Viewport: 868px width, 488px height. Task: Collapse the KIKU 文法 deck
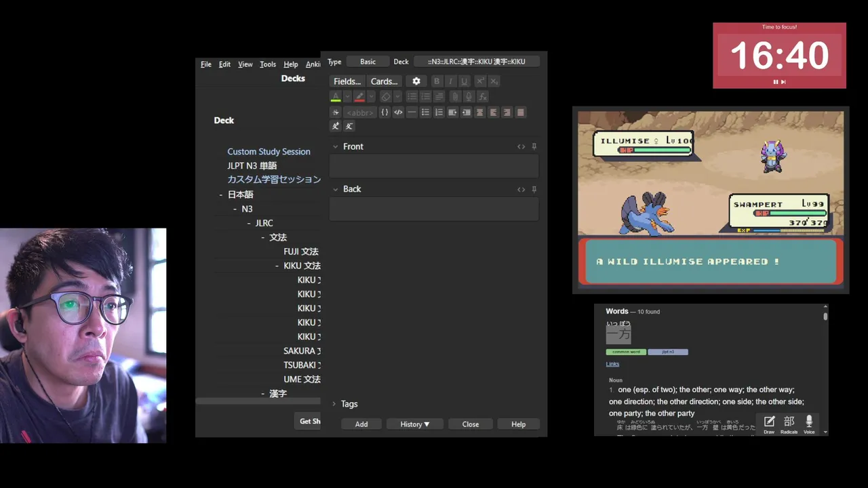277,266
